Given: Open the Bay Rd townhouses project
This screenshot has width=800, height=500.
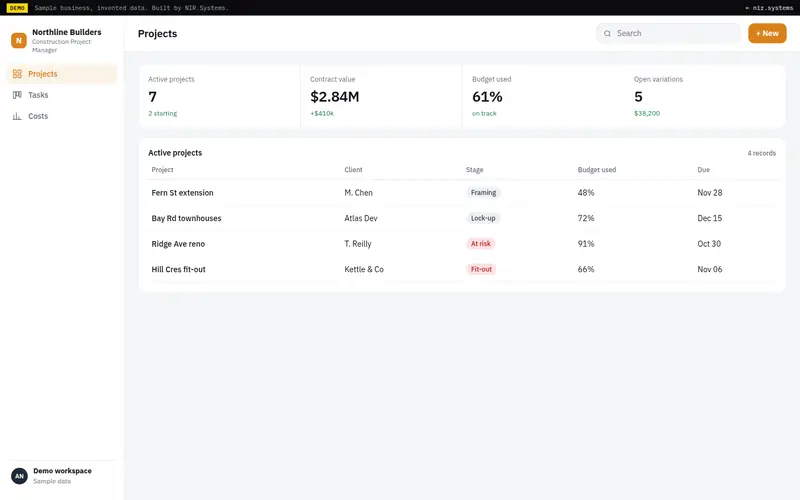Looking at the screenshot, I should [186, 218].
